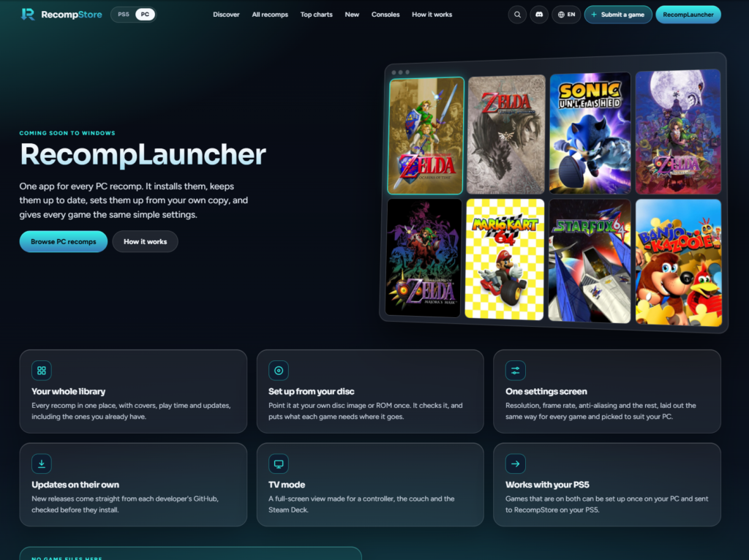Select the Zelda Twilight Princess cover

pyautogui.click(x=506, y=135)
